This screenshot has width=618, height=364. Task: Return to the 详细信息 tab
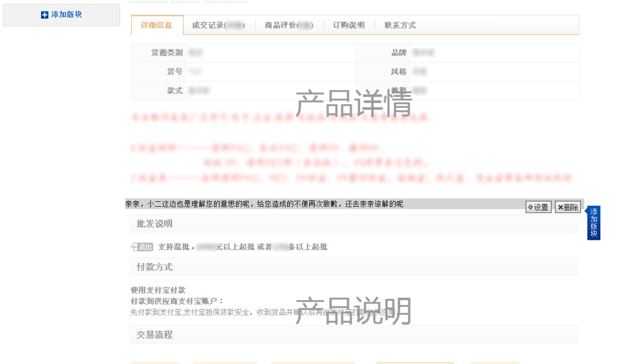(157, 25)
